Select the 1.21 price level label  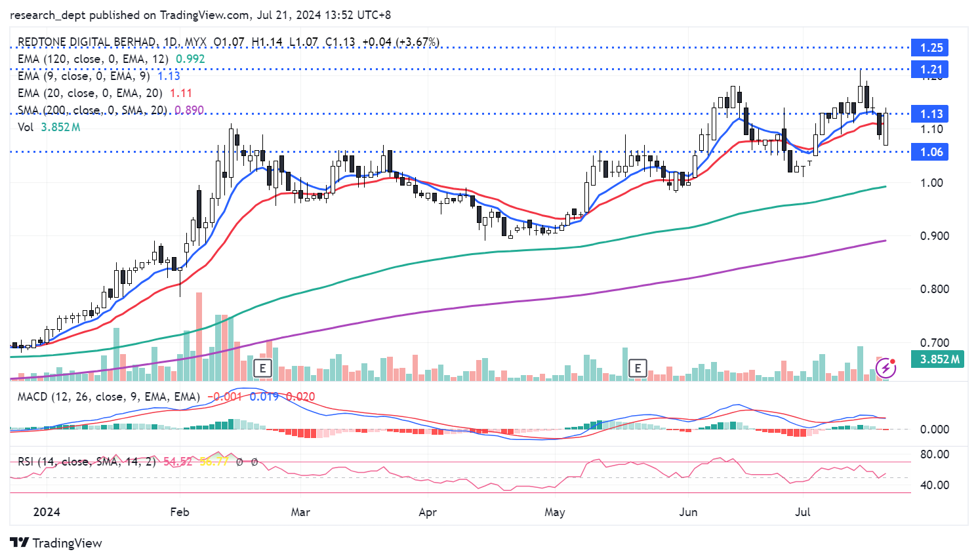pyautogui.click(x=931, y=70)
